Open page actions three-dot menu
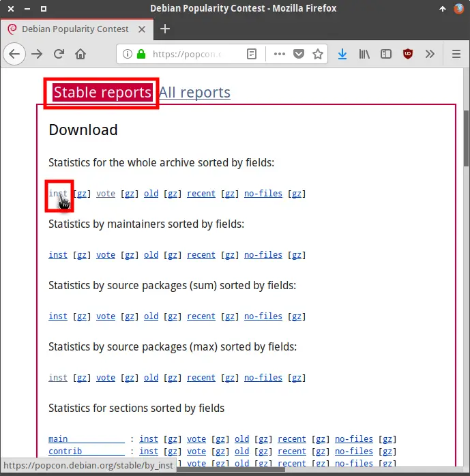This screenshot has height=476, width=470. [279, 55]
